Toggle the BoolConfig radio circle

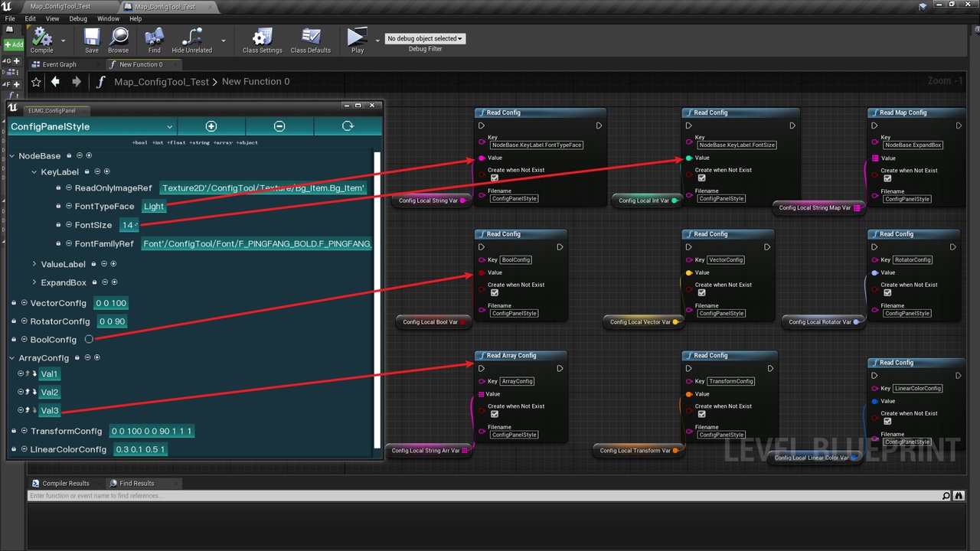(89, 339)
